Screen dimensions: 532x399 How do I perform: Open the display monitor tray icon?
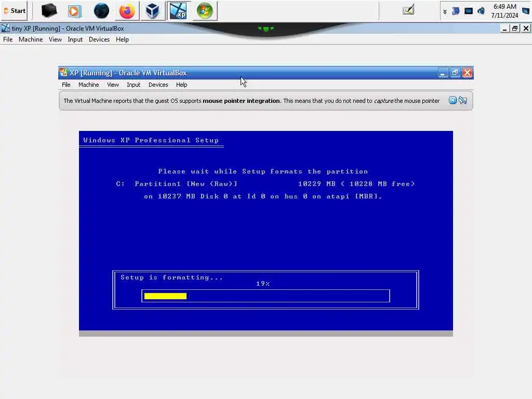[x=469, y=11]
